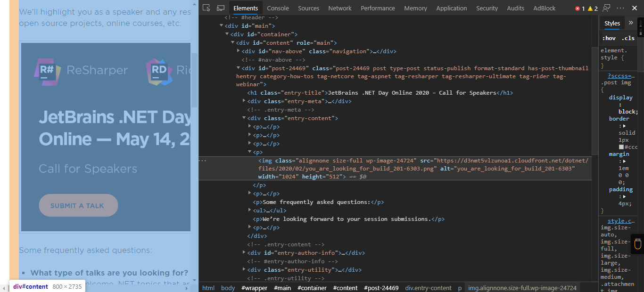Collapse the div.entry-content node
Screen dimensions: 644x292
pyautogui.click(x=244, y=118)
